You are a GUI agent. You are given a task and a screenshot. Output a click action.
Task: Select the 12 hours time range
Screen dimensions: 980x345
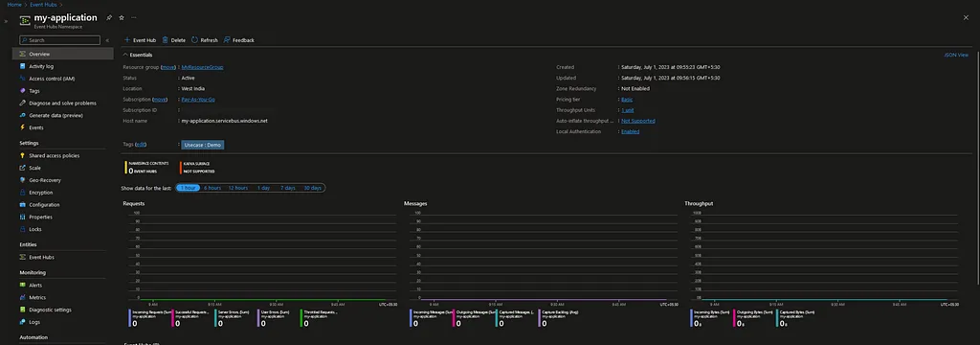[238, 188]
